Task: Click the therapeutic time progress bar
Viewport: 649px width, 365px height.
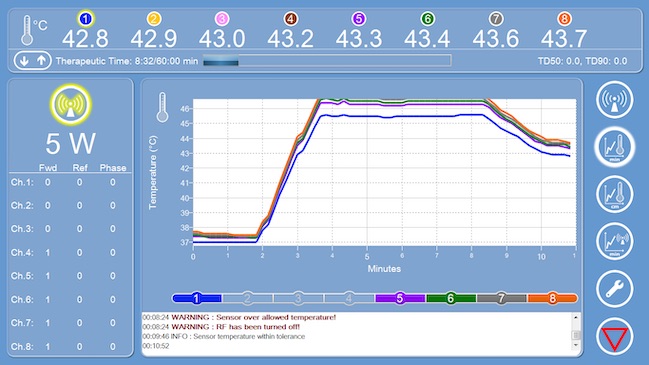Action: coord(327,61)
